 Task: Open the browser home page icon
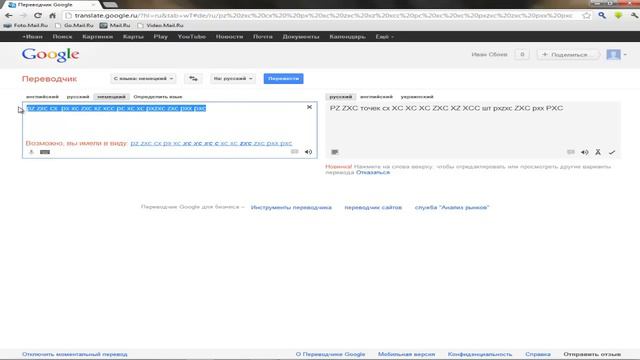click(x=52, y=16)
